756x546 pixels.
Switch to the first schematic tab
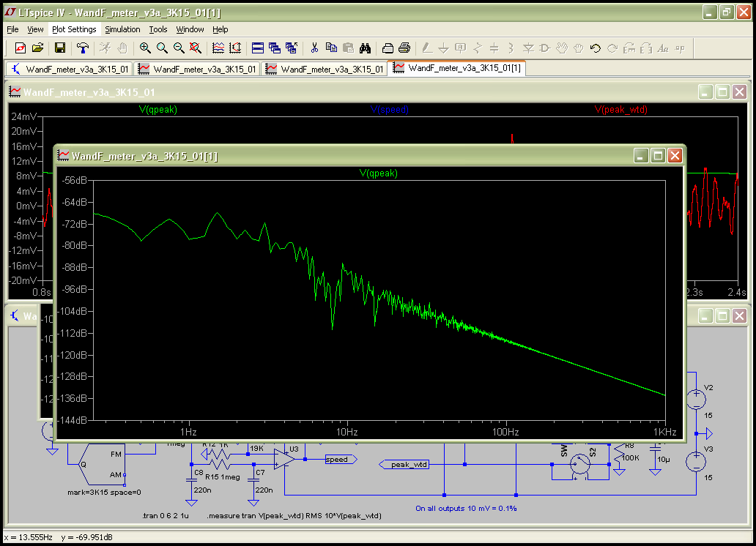pyautogui.click(x=70, y=69)
